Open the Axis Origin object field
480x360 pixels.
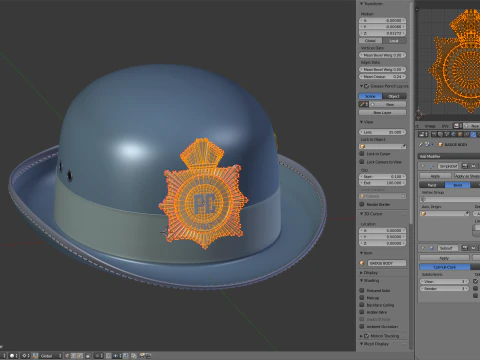click(x=445, y=214)
